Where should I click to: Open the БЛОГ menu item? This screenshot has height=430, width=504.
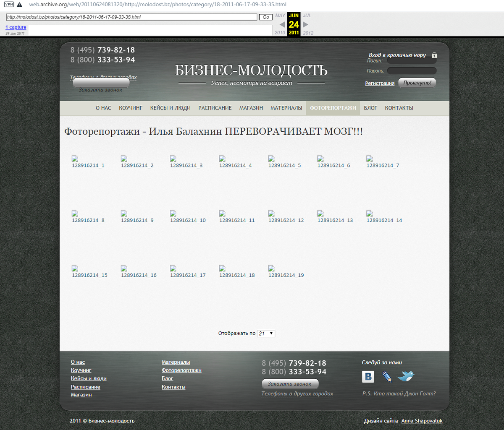[370, 108]
